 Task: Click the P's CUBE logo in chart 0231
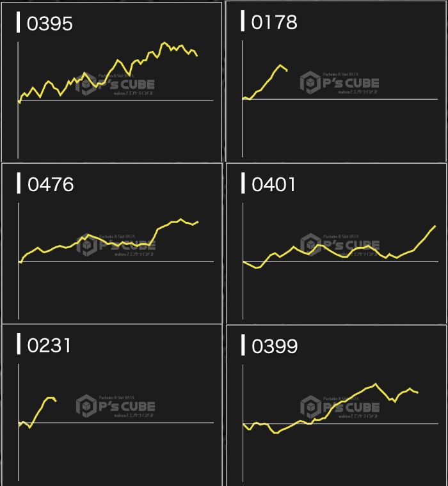click(115, 406)
